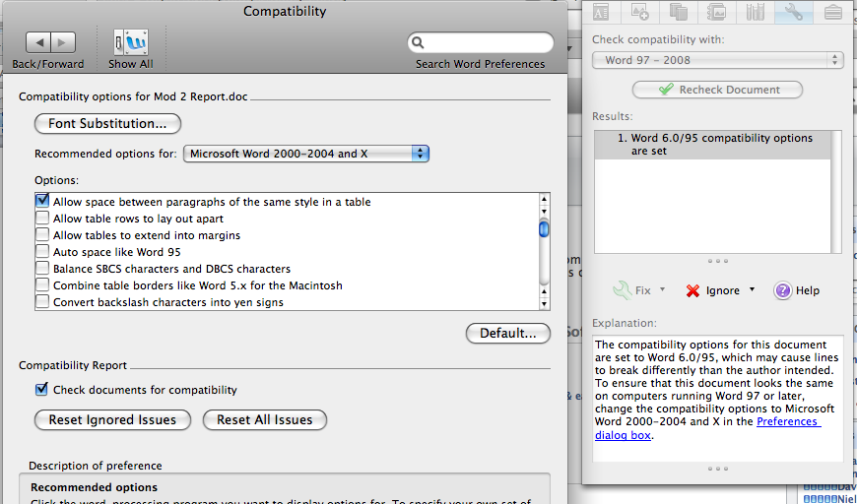The height and width of the screenshot is (504, 857).
Task: Enable Allow table rows to lay out apart
Action: [x=42, y=219]
